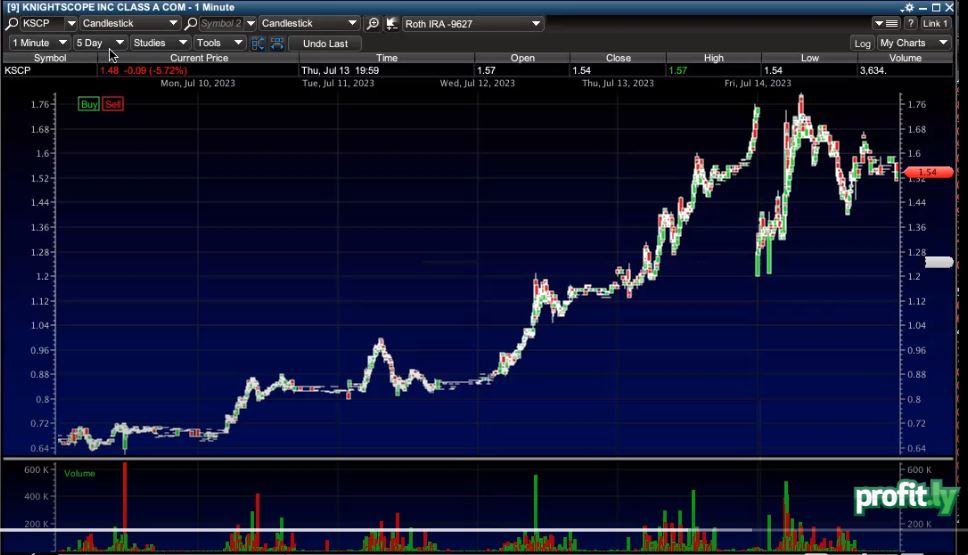Click the High column header
Image resolution: width=968 pixels, height=555 pixels.
[x=714, y=57]
